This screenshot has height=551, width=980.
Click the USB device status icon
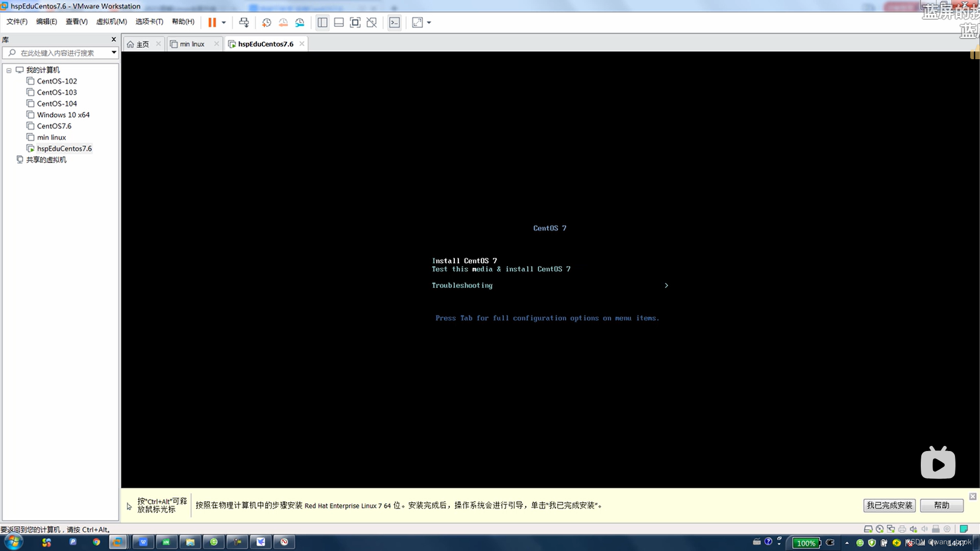click(936, 529)
